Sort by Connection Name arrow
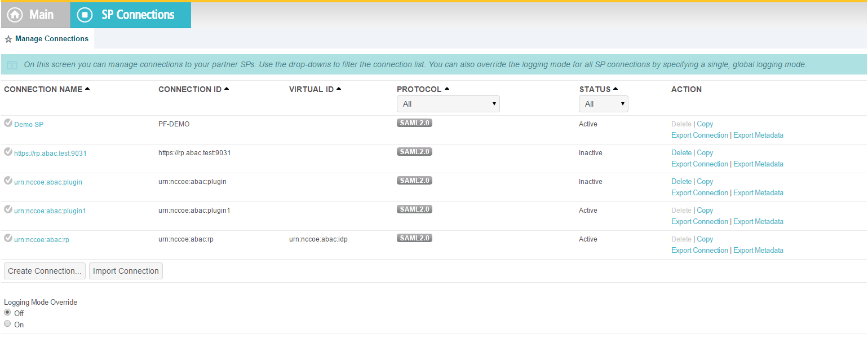Viewport: 868px width, 355px height. 87,89
